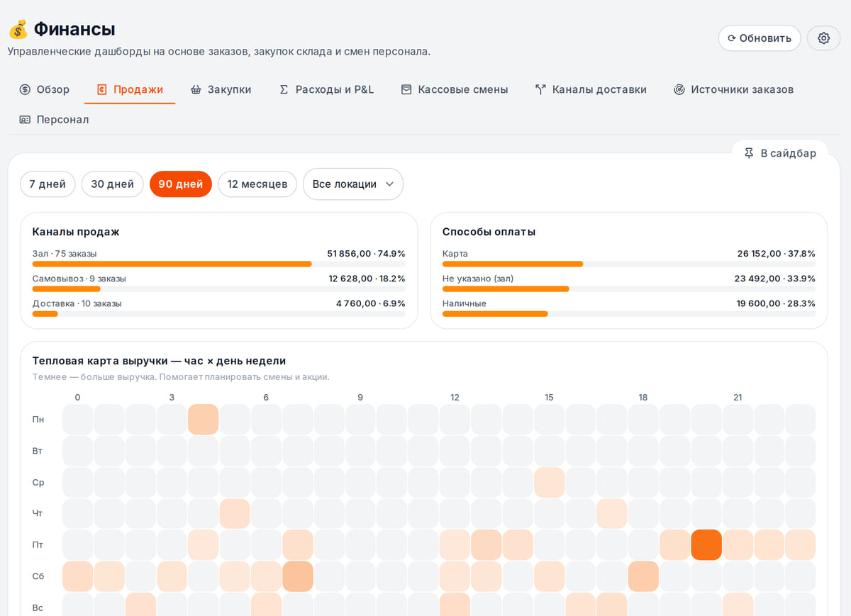This screenshot has height=616, width=851.
Task: Click the 12 628,00 · 18.2% value
Action: 367,279
